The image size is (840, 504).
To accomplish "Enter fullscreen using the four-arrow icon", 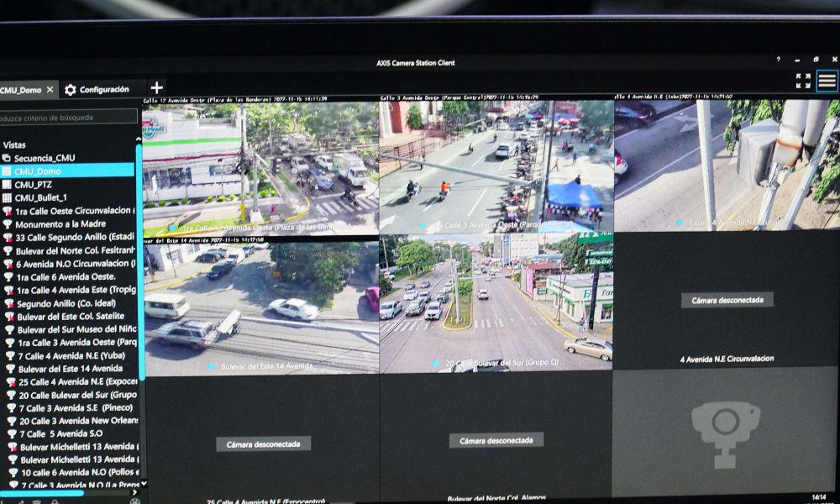I will pyautogui.click(x=803, y=81).
